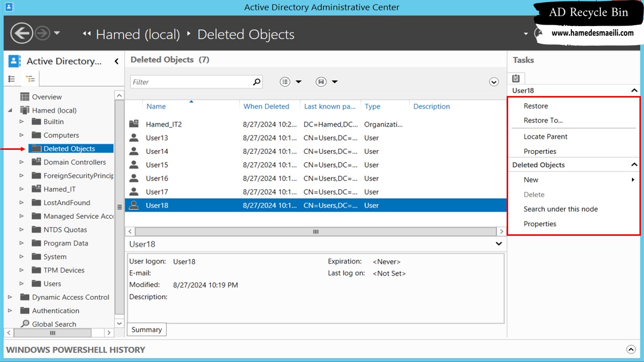The height and width of the screenshot is (362, 644).
Task: Select the User17 row
Action: point(315,192)
